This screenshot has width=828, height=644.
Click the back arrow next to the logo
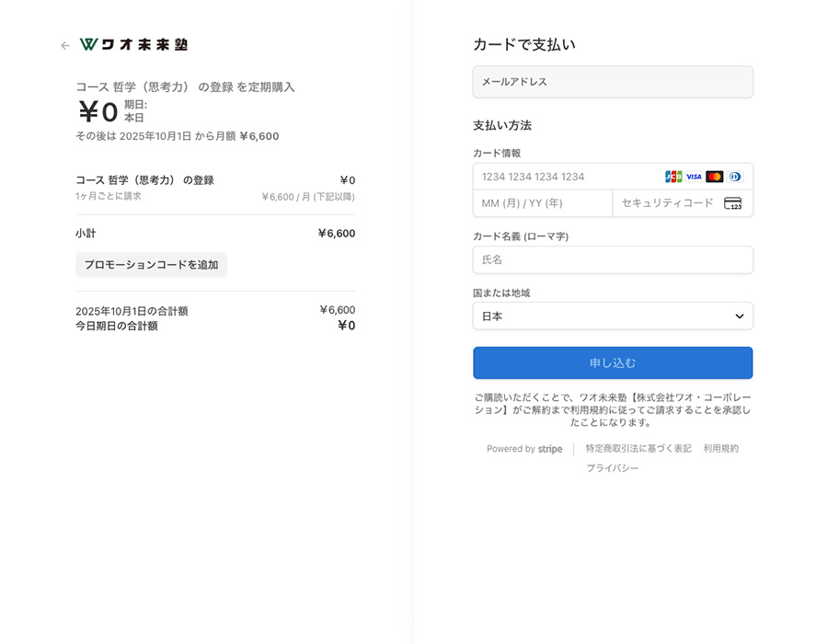click(x=64, y=44)
